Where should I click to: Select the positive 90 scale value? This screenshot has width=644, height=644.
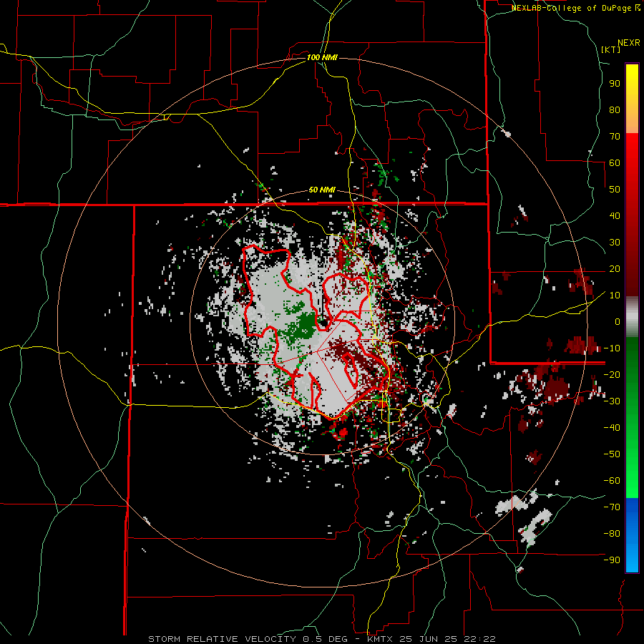click(615, 84)
